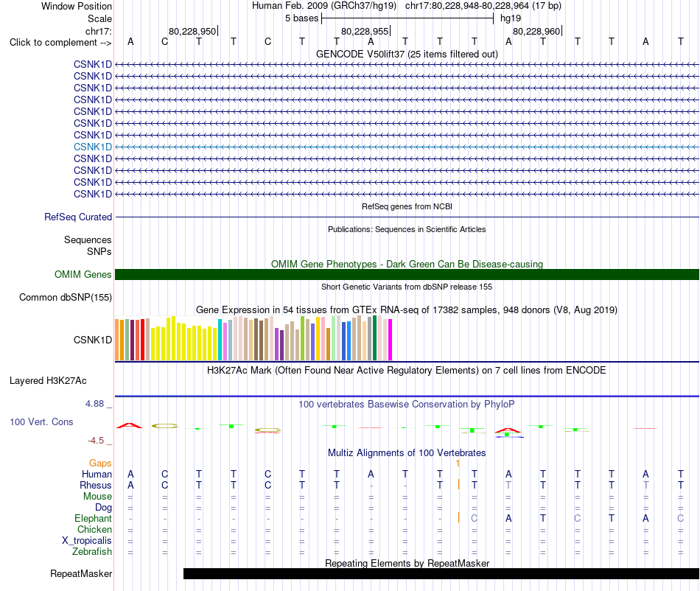Click the 80,228,955 position marker
700x591 pixels.
click(x=365, y=31)
